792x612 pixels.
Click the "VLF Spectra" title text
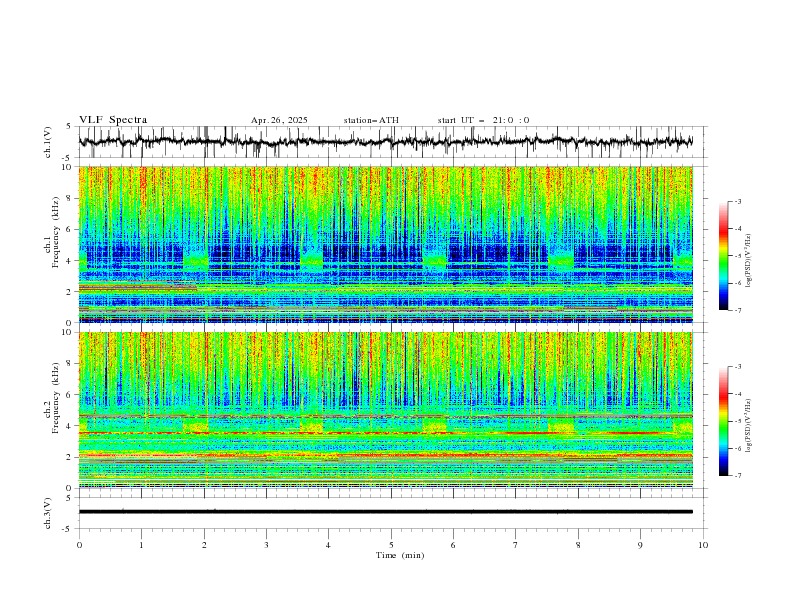click(113, 120)
